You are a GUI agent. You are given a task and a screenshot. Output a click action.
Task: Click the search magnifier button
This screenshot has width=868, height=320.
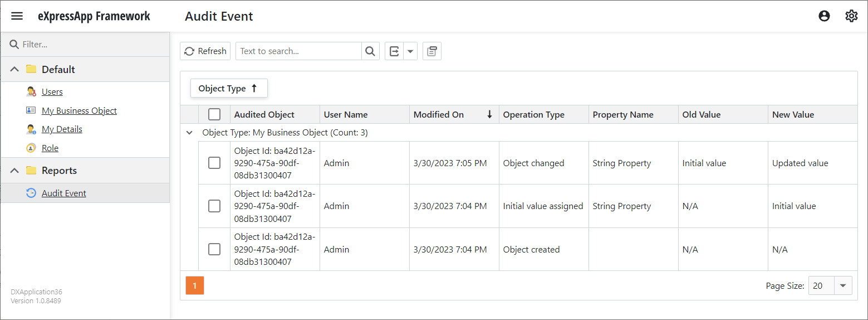[x=370, y=51]
